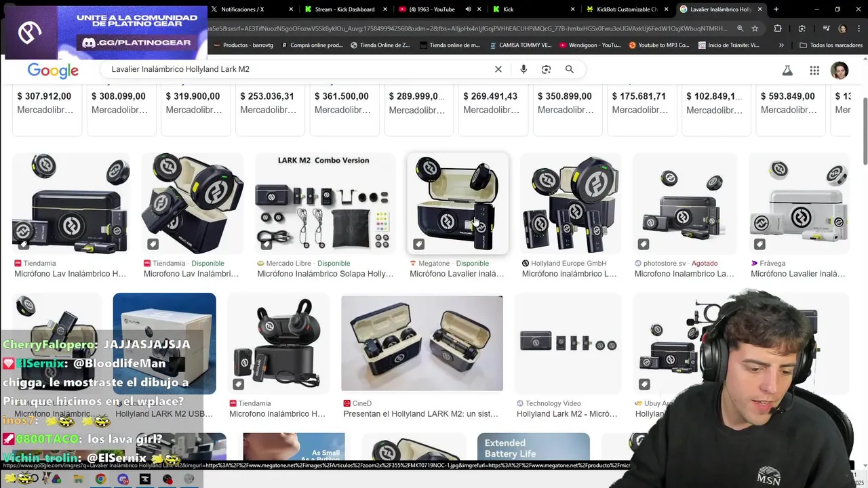The width and height of the screenshot is (868, 488).
Task: Open the Chrome profile picture in the toolbar
Action: (x=842, y=28)
